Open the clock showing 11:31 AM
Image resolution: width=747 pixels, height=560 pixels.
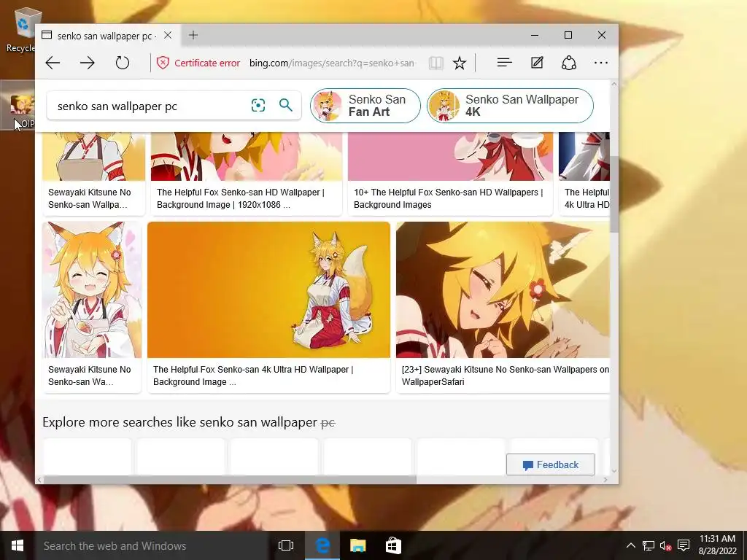718,545
